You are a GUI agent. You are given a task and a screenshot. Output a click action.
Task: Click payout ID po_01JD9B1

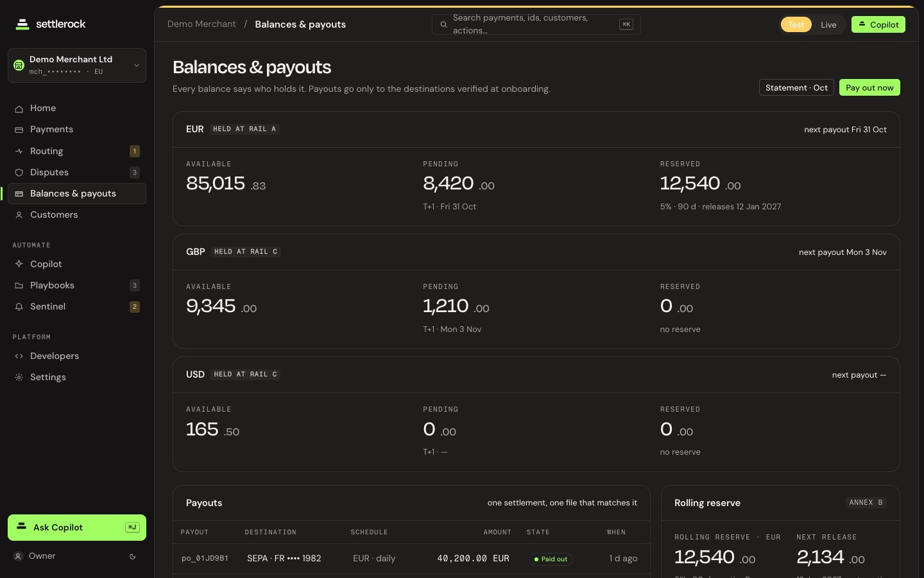pos(205,559)
